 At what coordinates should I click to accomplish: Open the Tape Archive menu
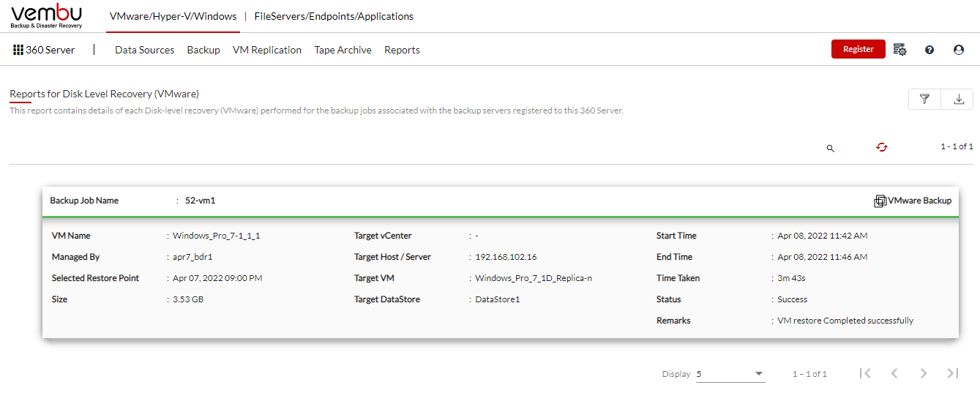pyautogui.click(x=343, y=50)
